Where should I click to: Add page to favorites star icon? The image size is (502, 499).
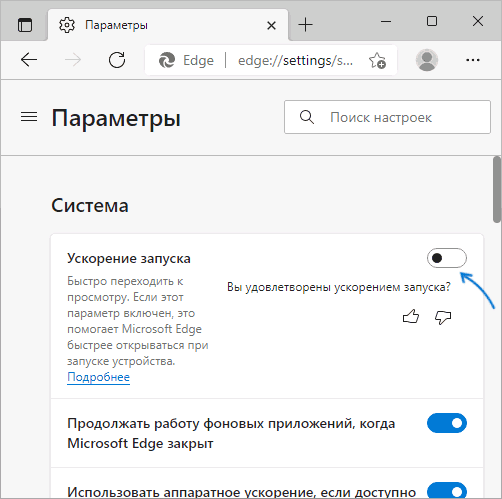tap(377, 60)
